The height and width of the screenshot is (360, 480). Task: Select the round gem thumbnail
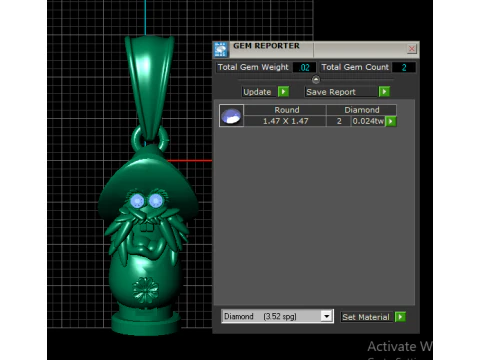231,116
